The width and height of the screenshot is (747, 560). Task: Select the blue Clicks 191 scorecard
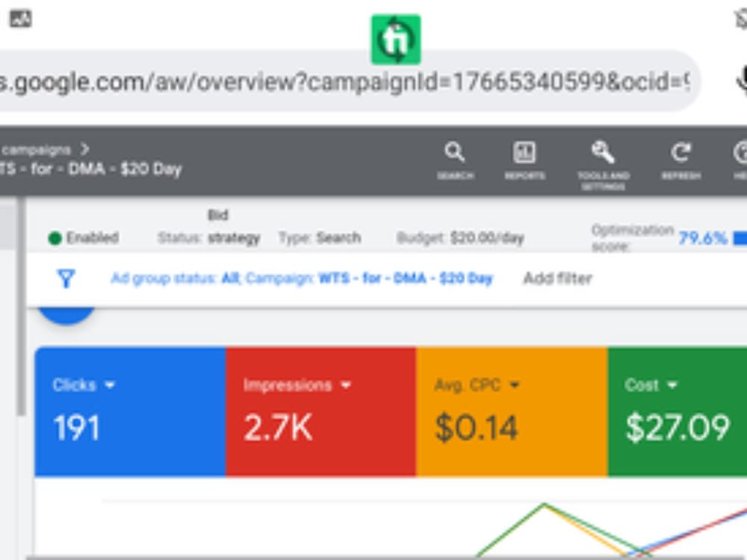click(x=130, y=411)
